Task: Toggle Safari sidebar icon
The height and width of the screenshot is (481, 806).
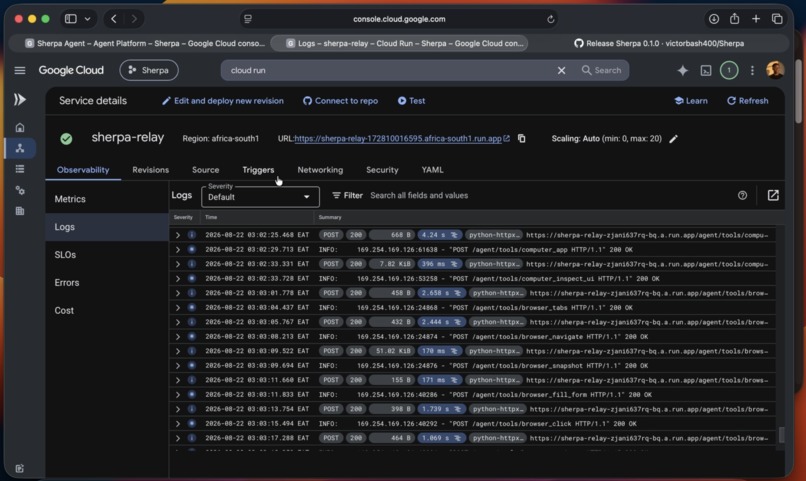Action: coord(70,19)
